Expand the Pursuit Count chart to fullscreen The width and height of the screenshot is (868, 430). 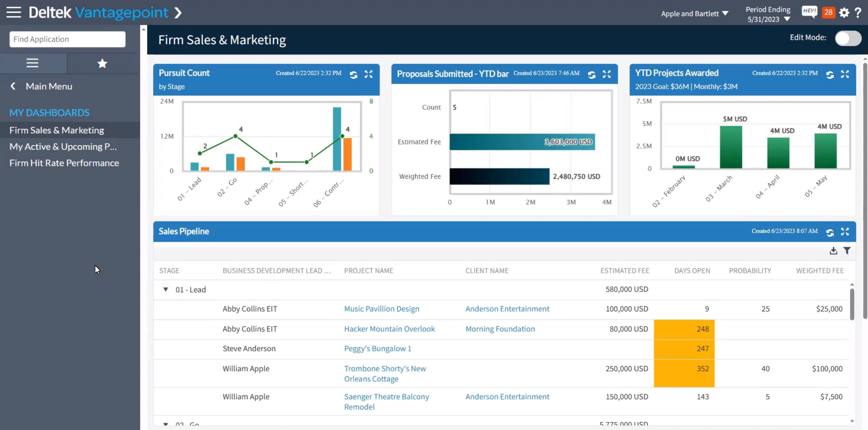369,75
